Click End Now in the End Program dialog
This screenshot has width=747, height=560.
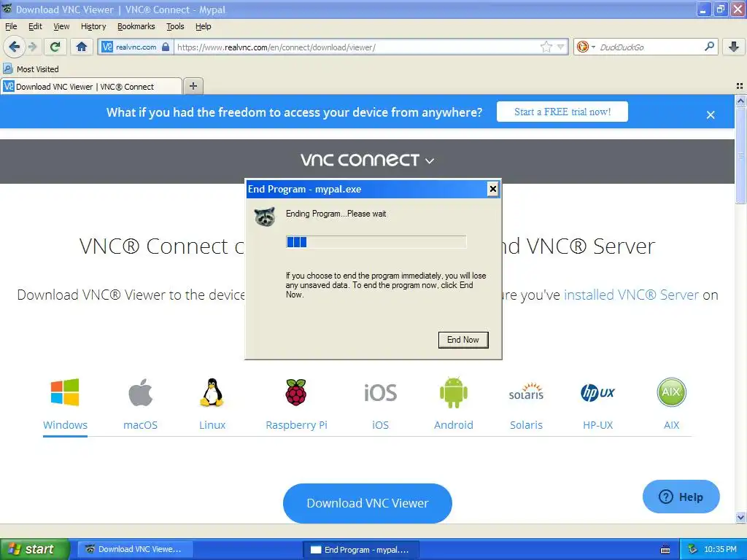pos(463,340)
